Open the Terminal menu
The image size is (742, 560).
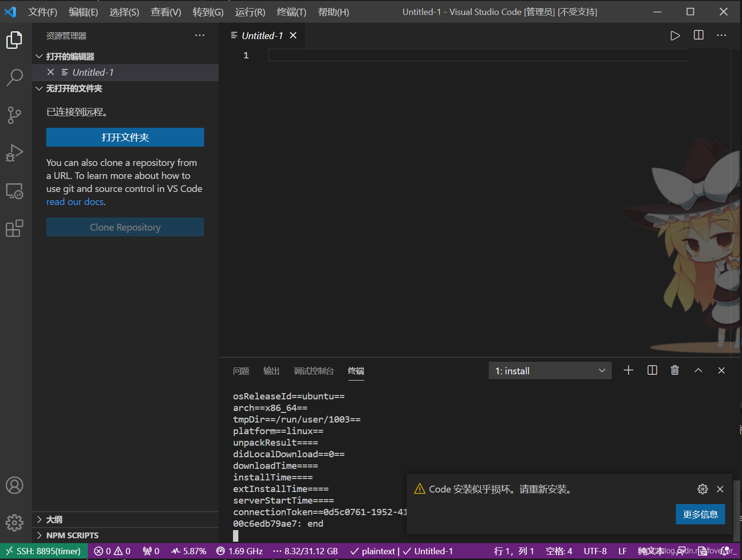pyautogui.click(x=291, y=12)
